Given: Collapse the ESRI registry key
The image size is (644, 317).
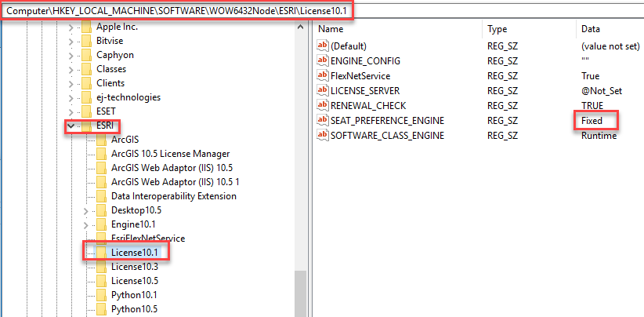Looking at the screenshot, I should tap(71, 126).
